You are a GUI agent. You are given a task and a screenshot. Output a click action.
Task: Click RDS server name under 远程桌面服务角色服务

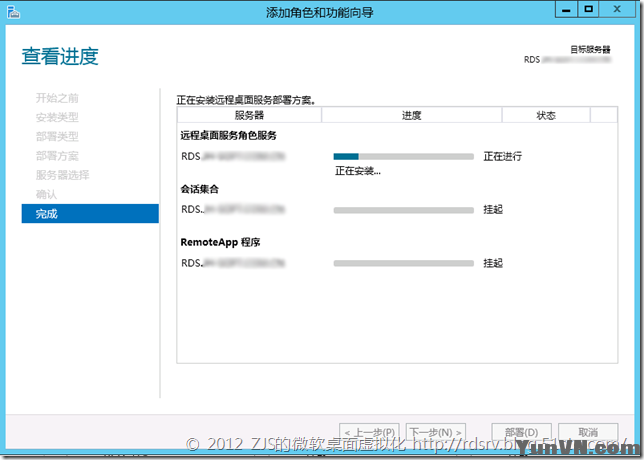233,156
